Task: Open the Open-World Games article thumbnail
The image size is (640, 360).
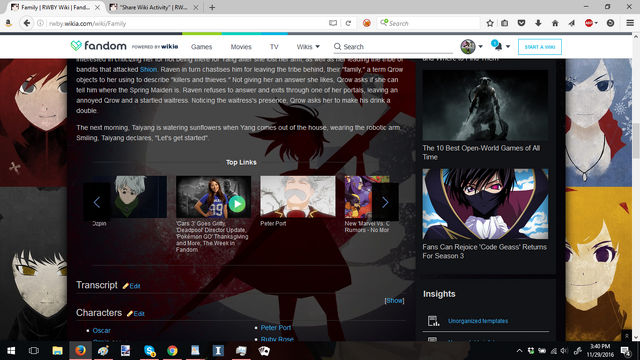Action: coord(485,105)
